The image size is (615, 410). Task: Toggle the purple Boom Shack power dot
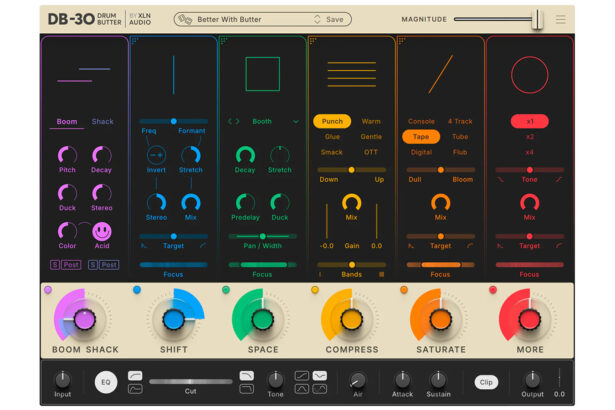coord(48,290)
